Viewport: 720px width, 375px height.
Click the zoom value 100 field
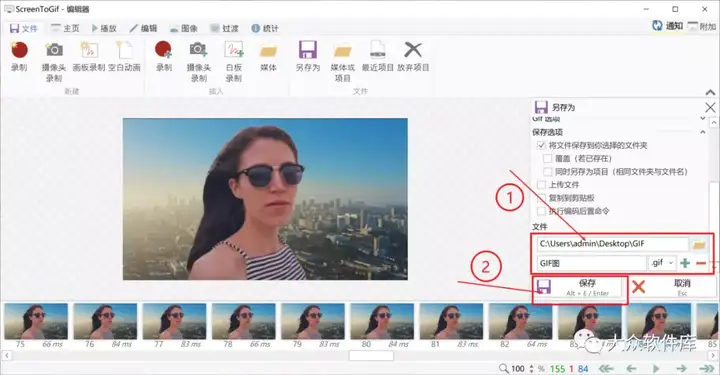[x=518, y=369]
